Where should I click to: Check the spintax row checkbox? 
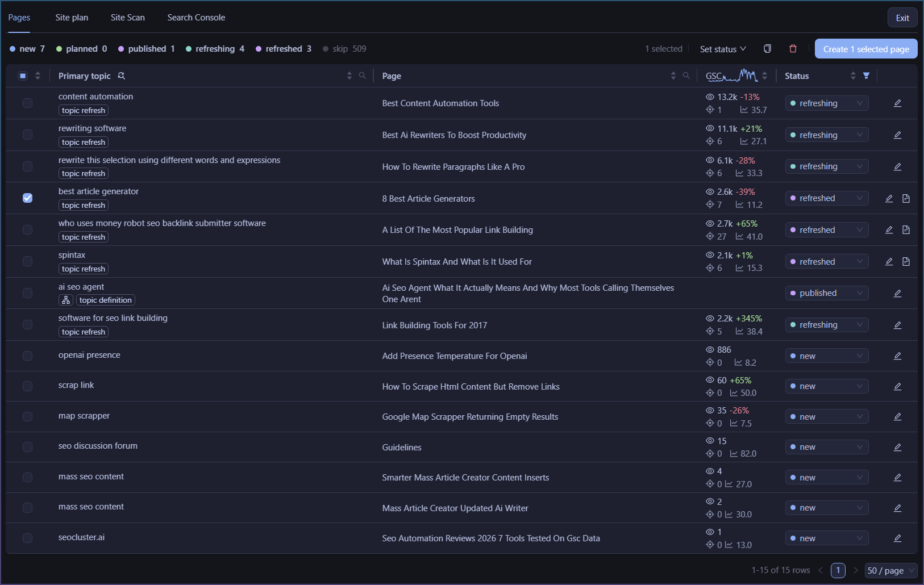pyautogui.click(x=27, y=262)
